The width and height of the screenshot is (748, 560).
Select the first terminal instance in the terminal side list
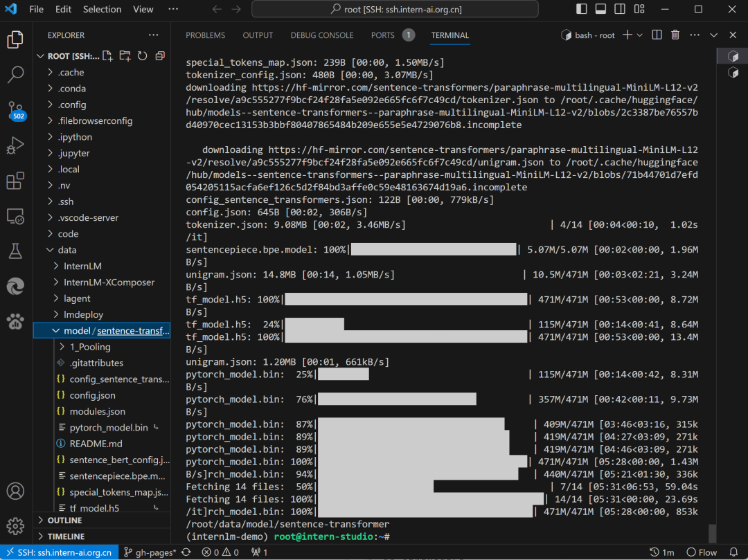click(x=733, y=56)
